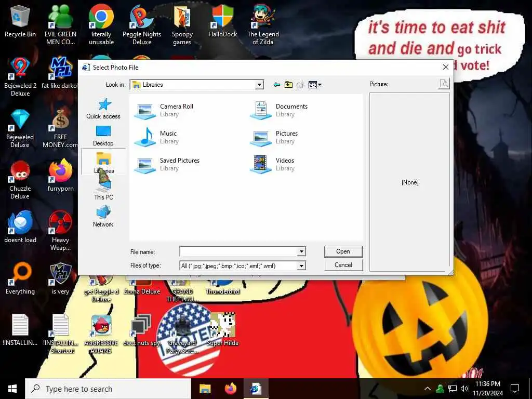Select the Documents library
Image resolution: width=532 pixels, height=399 pixels.
tap(279, 110)
